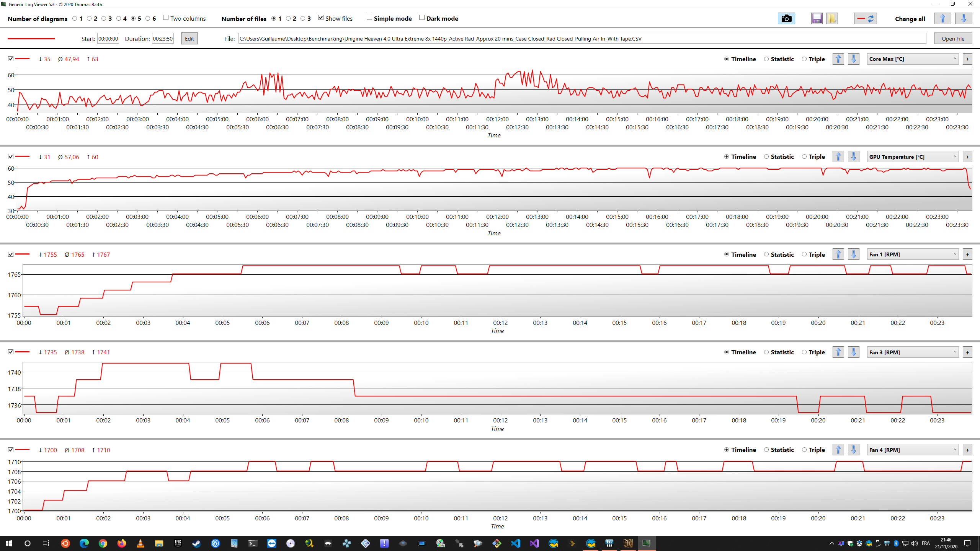
Task: Move GPU Temperature diagram up with arrow
Action: (x=838, y=156)
